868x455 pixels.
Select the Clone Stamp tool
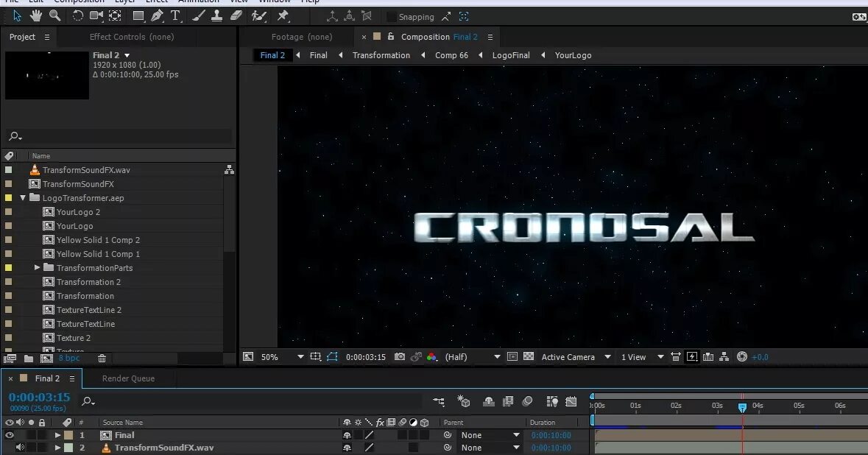[x=217, y=16]
